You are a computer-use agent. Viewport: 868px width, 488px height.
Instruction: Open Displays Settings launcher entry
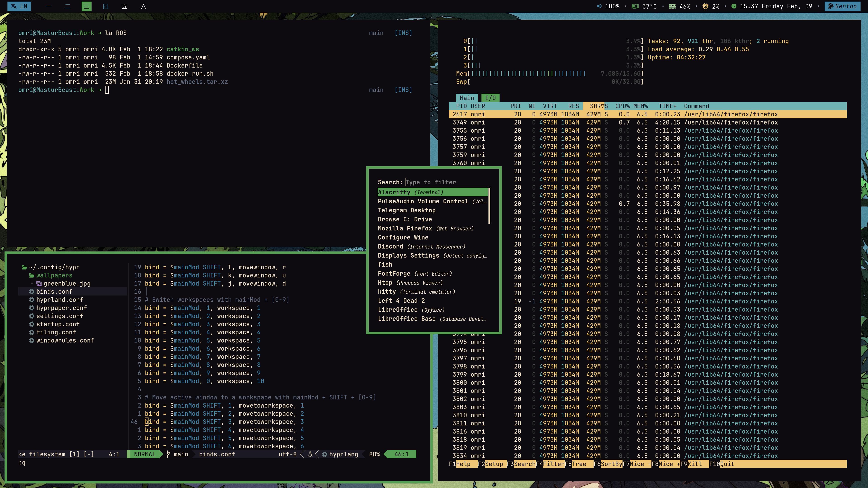[x=433, y=256]
